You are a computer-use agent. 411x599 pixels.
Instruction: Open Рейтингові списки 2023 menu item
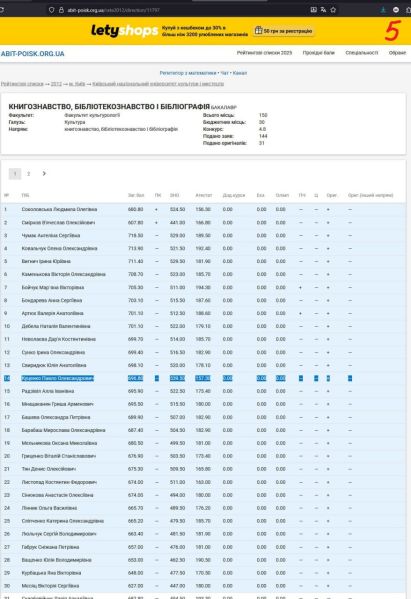264,53
